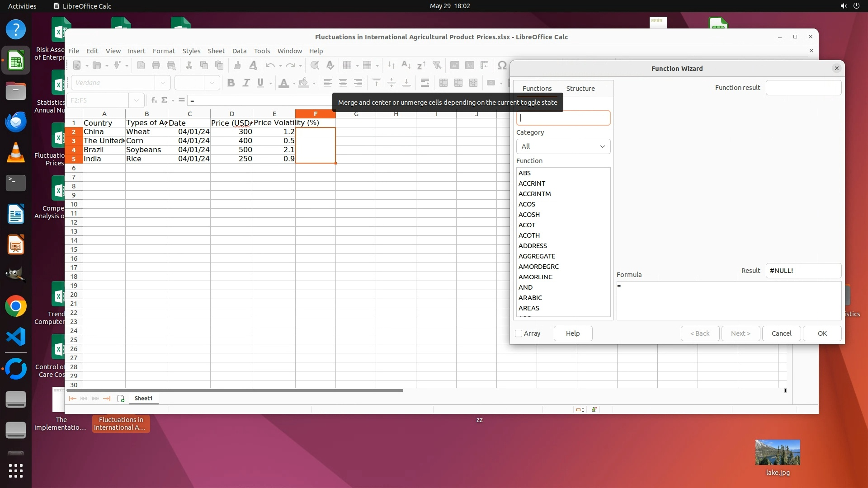
Task: Open the Thunderbird Mail dock icon
Action: coord(16,122)
